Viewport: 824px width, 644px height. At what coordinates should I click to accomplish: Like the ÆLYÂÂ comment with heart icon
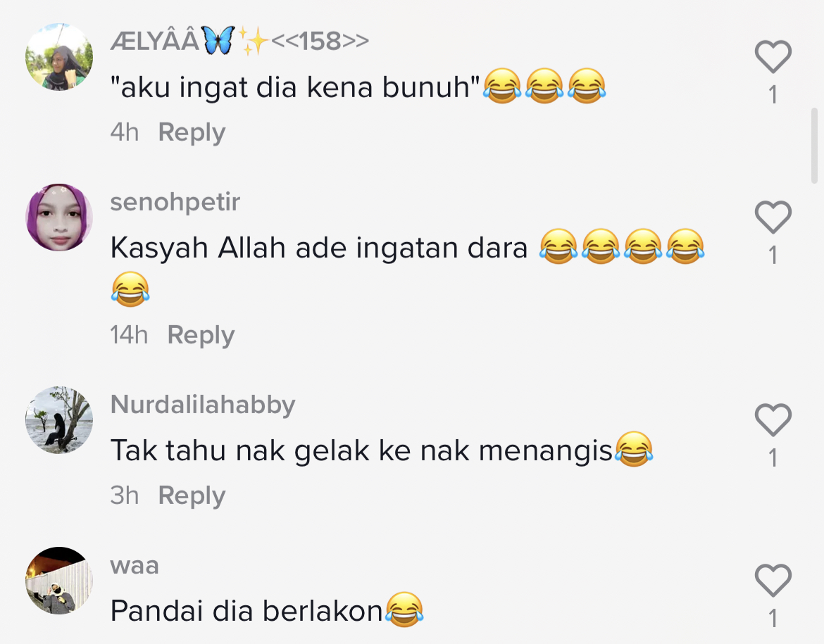tap(773, 56)
